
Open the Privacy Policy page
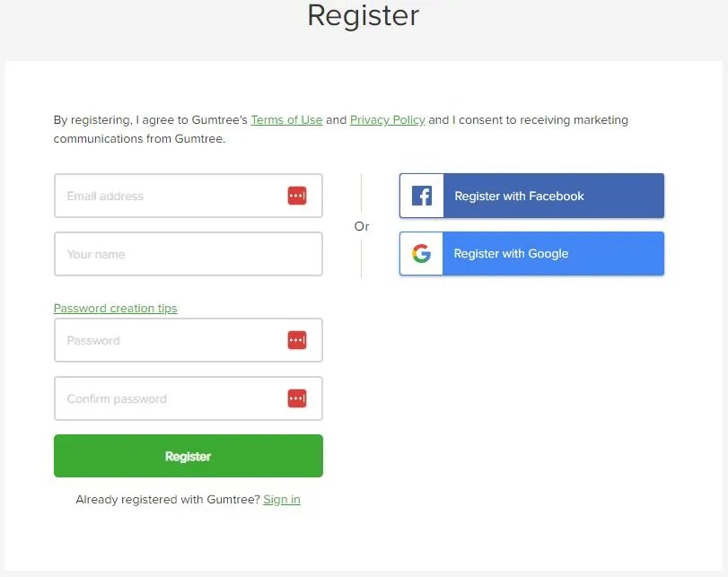click(x=387, y=119)
